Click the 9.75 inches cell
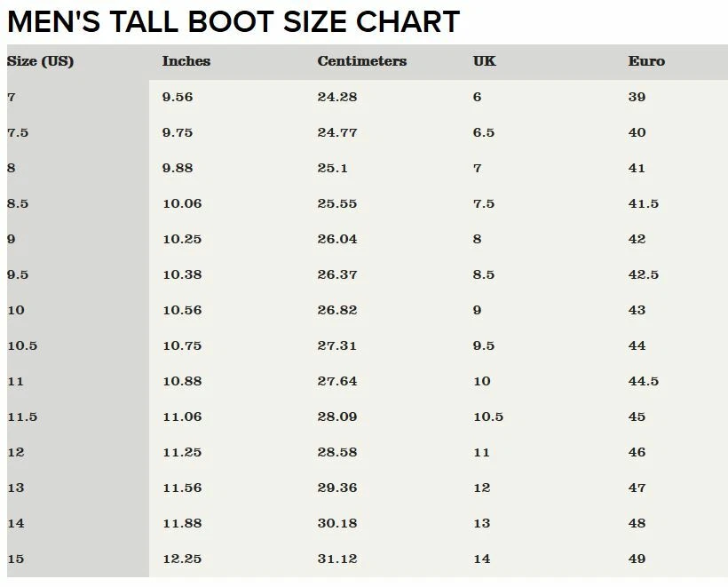Image resolution: width=728 pixels, height=587 pixels. (178, 132)
